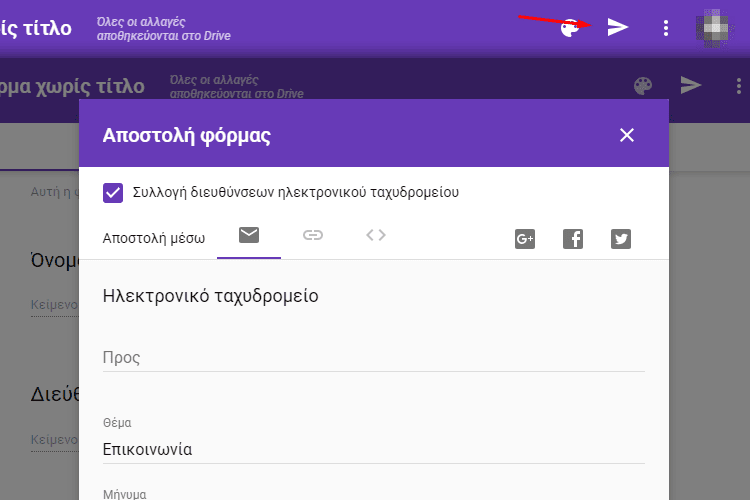This screenshot has width=750, height=500.
Task: Click the dimmed form title χωρίς τίτλο
Action: click(x=72, y=86)
